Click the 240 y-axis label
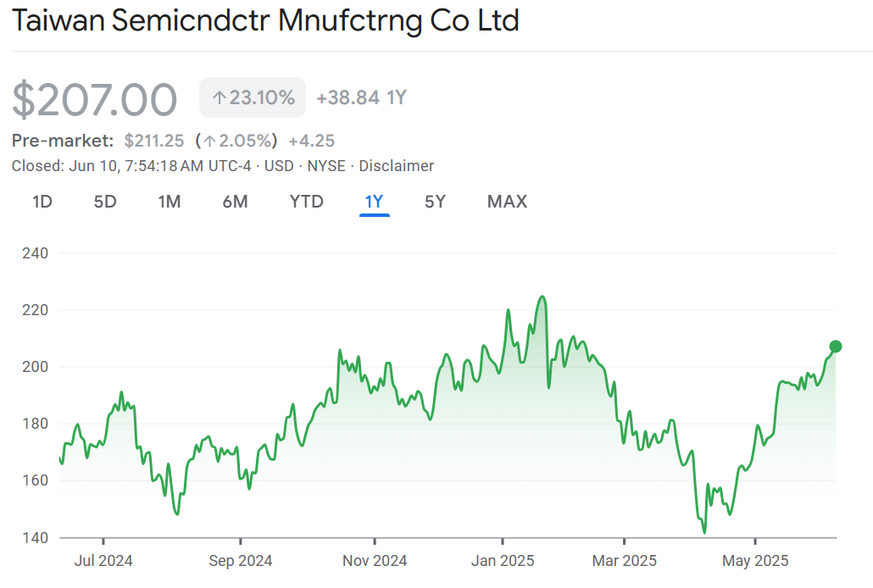This screenshot has width=873, height=588. pyautogui.click(x=34, y=253)
